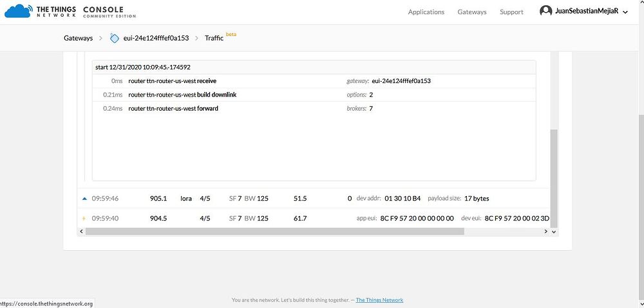Click the build downlink trace row
Screen dimensions: 644x308
click(x=314, y=95)
